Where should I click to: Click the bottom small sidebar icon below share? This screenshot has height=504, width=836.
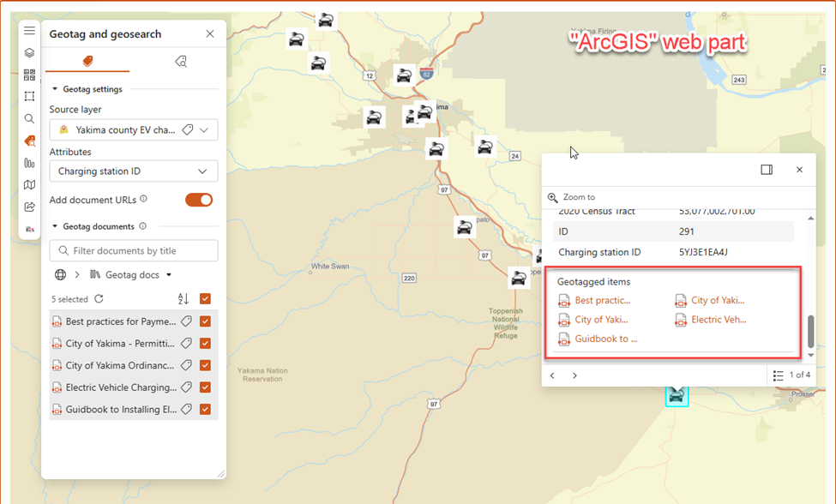(29, 229)
